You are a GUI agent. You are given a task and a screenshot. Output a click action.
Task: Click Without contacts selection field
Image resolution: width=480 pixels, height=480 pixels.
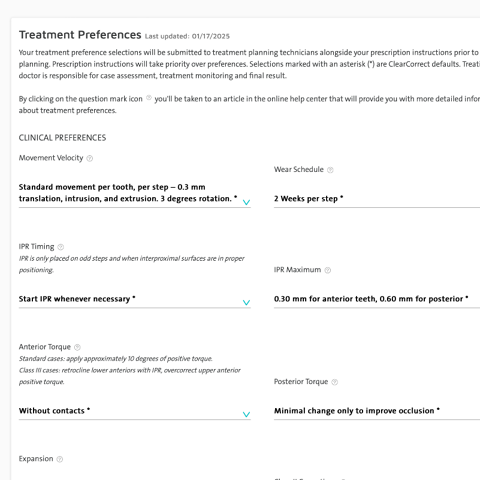(135, 411)
